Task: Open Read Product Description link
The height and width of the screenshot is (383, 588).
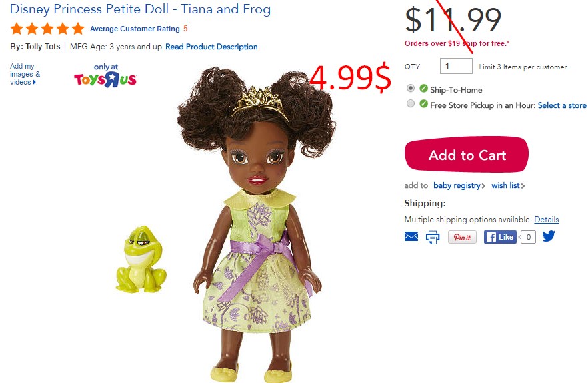Action: pos(211,47)
